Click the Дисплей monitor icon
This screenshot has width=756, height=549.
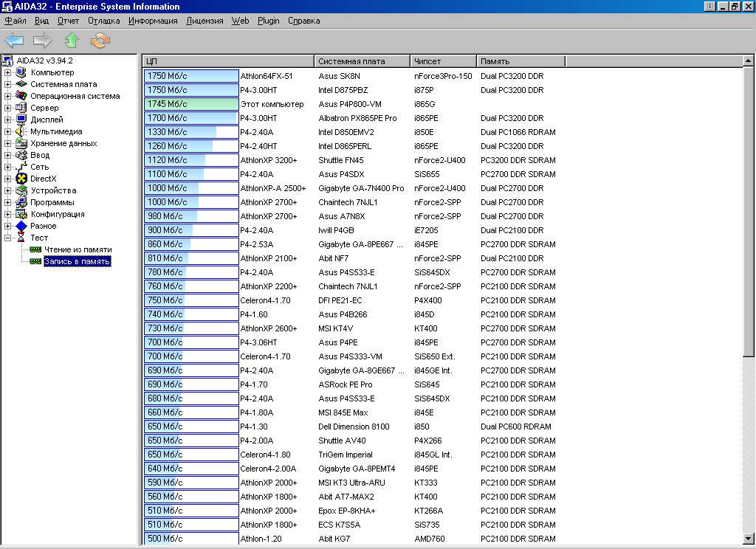[x=21, y=120]
